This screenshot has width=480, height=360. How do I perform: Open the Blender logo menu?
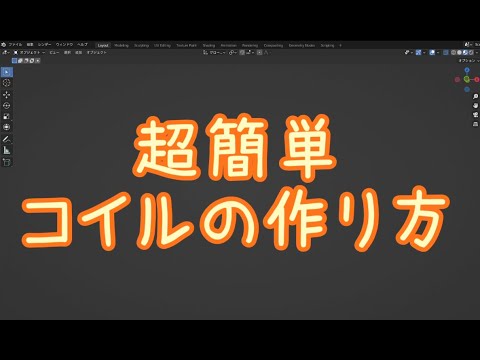coord(4,45)
